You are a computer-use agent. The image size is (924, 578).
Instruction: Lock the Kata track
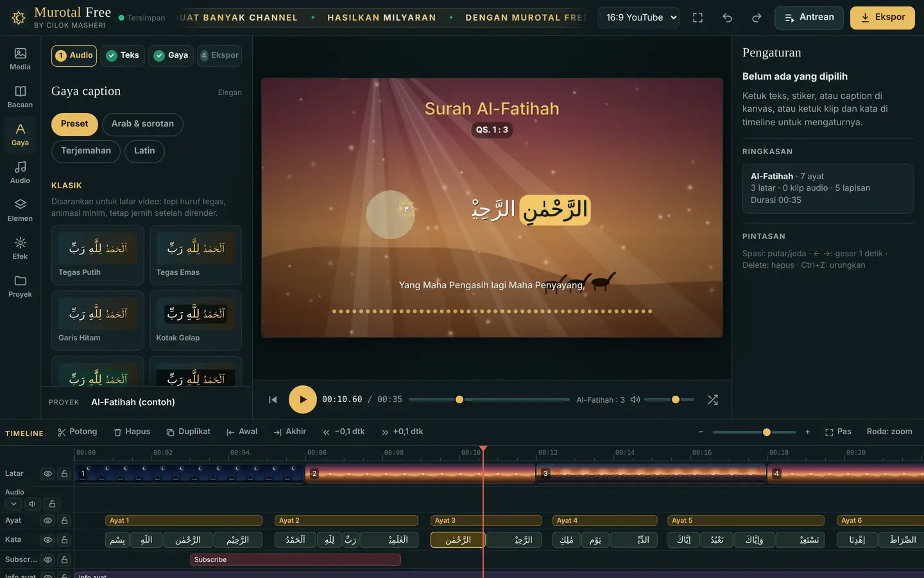[64, 540]
